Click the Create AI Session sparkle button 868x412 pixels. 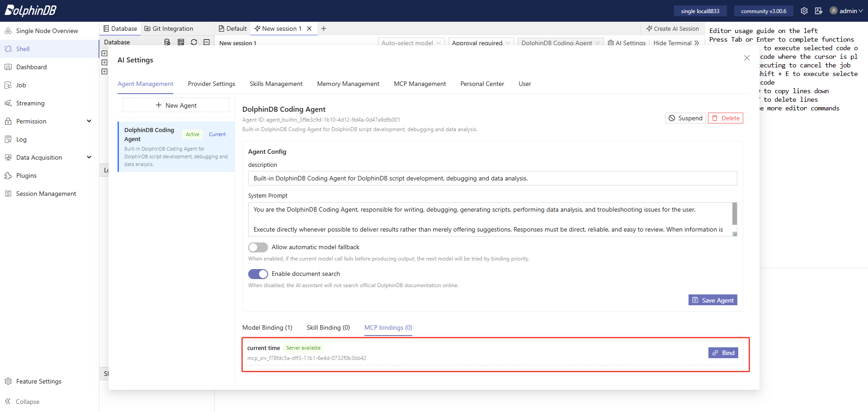[672, 28]
